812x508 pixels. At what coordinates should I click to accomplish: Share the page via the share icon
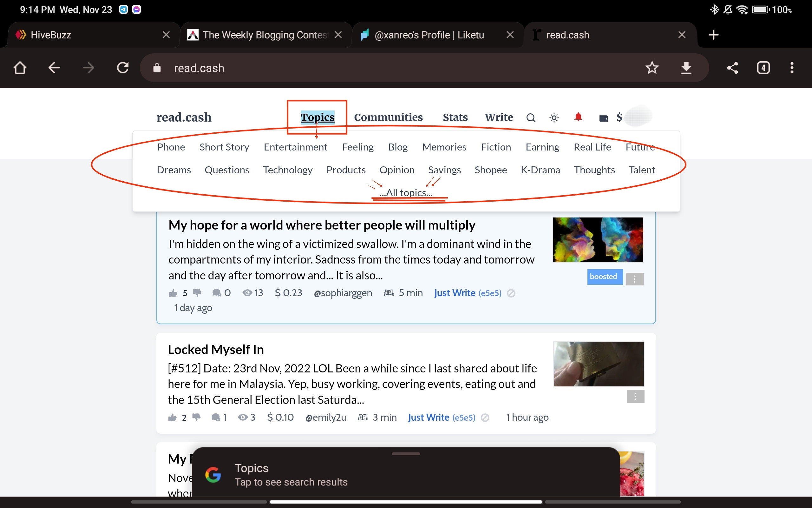[732, 68]
